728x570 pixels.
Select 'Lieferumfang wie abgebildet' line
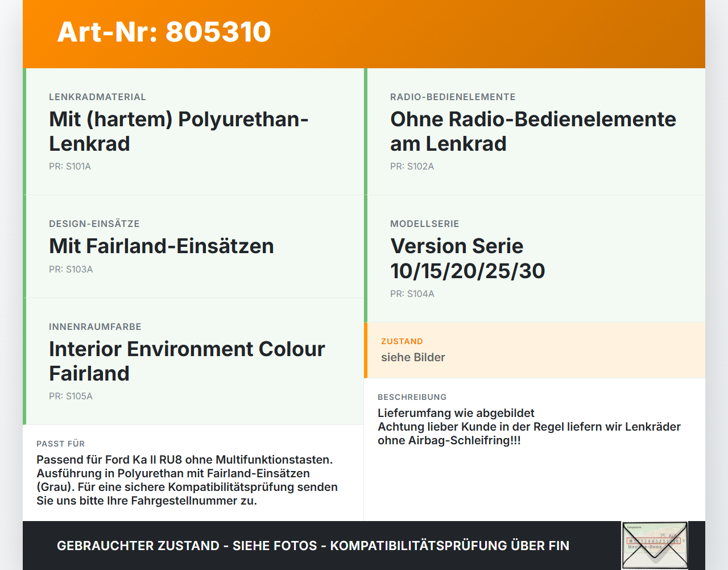[x=456, y=413]
